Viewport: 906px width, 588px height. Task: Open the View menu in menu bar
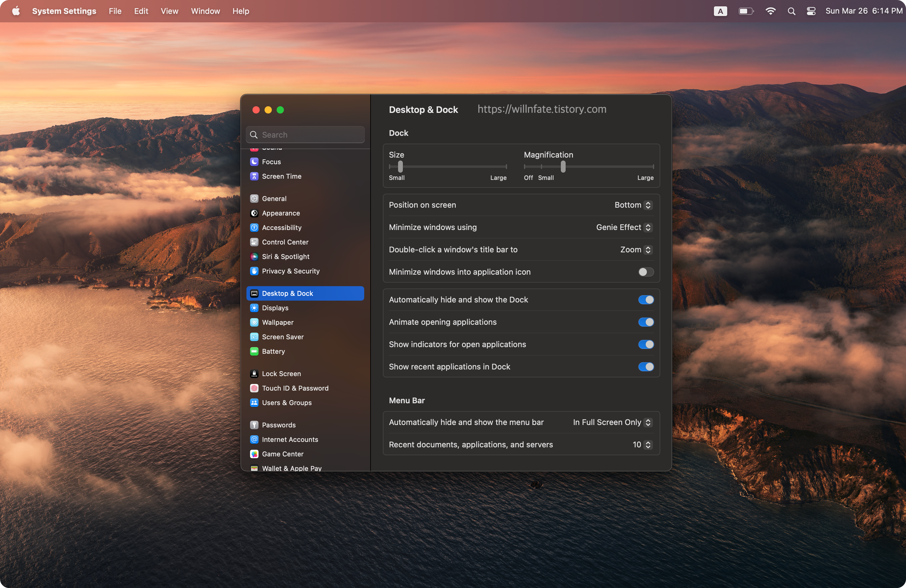coord(169,11)
